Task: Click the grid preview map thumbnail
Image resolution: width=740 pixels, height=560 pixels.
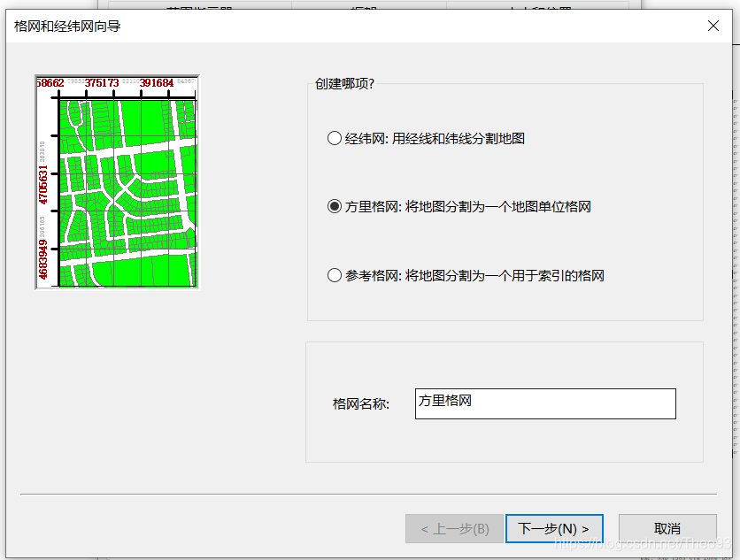Action: coord(118,182)
